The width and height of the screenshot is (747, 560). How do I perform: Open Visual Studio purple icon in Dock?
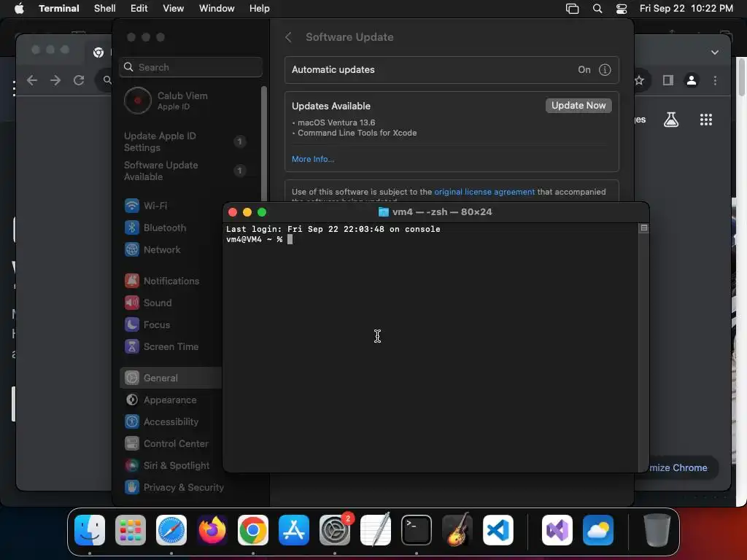tap(557, 530)
